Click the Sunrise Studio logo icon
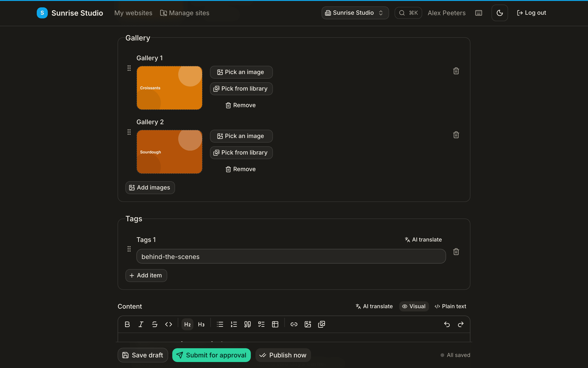The width and height of the screenshot is (588, 368). [42, 13]
